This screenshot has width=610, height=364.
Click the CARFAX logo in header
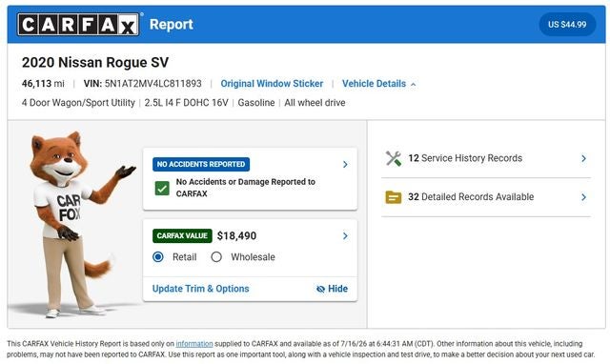click(x=78, y=25)
